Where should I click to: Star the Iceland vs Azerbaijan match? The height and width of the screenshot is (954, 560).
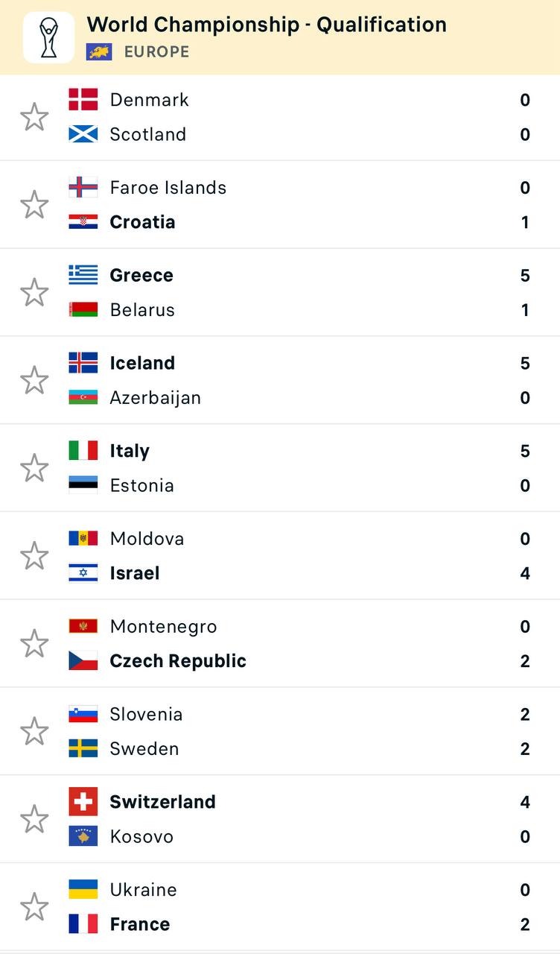pos(34,380)
